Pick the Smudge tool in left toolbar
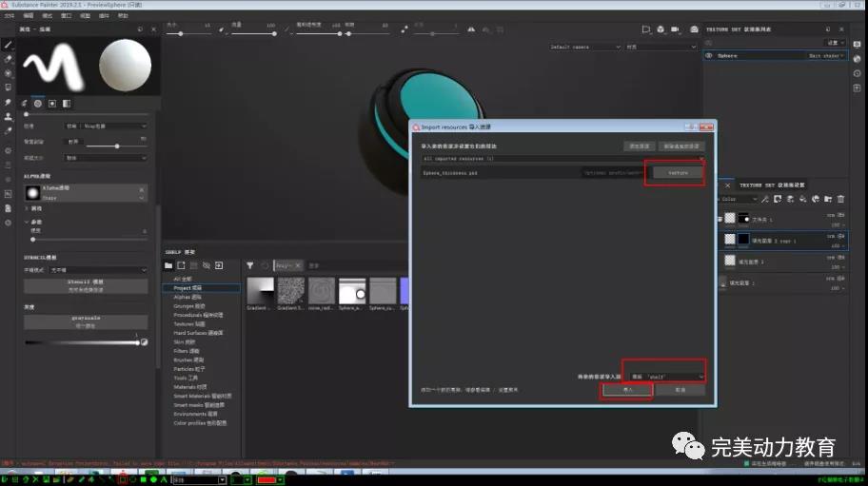The width and height of the screenshot is (868, 486). click(x=8, y=102)
